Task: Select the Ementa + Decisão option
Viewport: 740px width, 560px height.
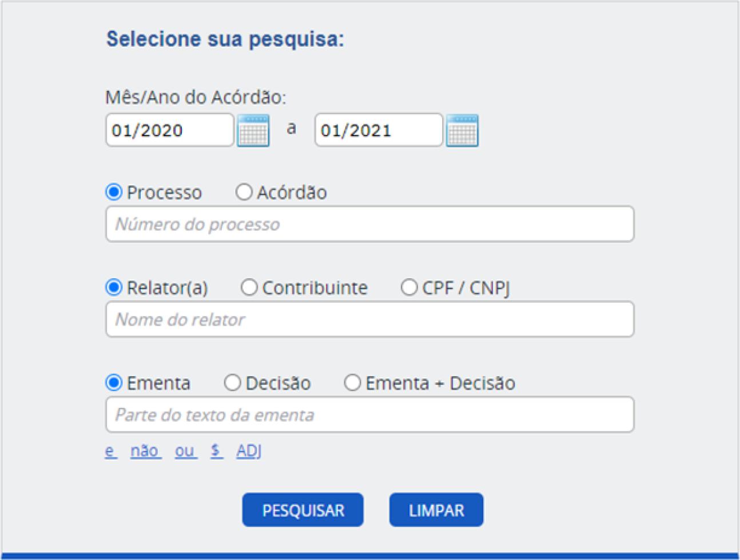Action: [353, 383]
